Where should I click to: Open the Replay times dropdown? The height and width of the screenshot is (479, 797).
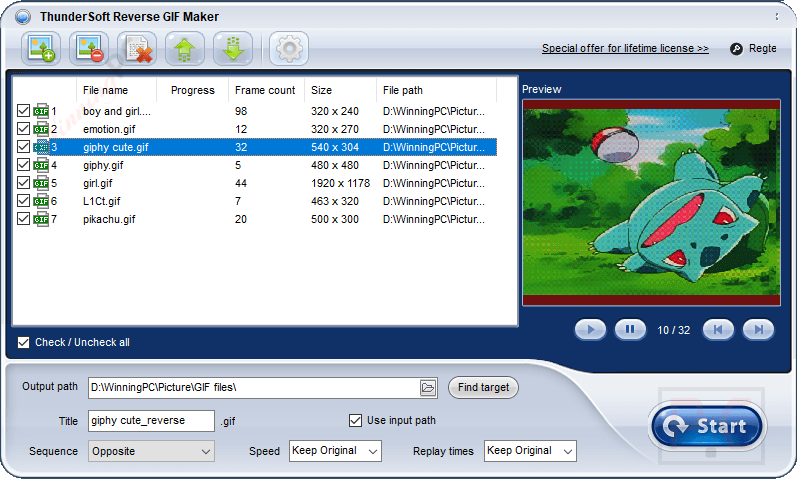[x=530, y=451]
